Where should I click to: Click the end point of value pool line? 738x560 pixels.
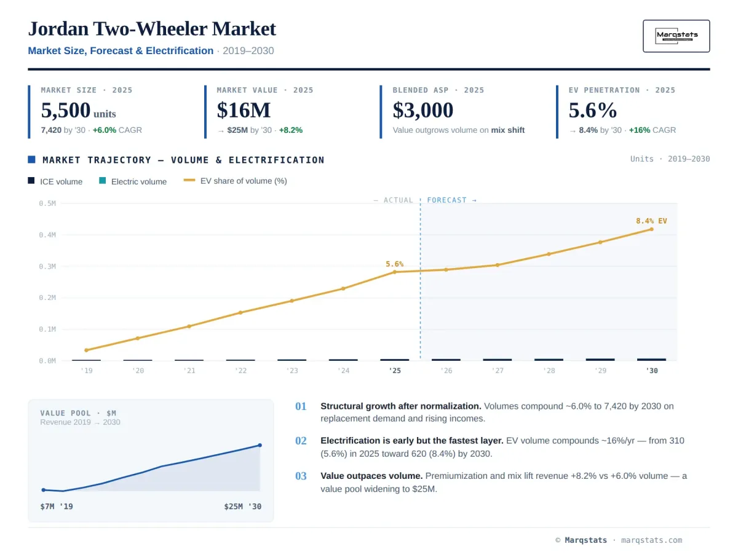[x=260, y=445]
